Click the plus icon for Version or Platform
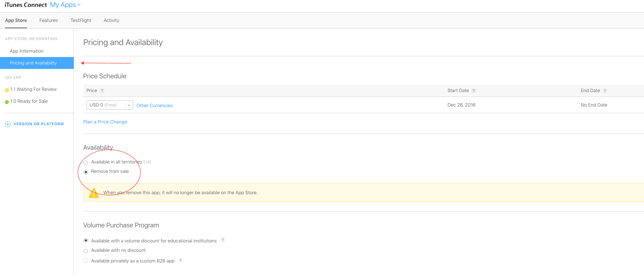This screenshot has width=644, height=275. pyautogui.click(x=8, y=124)
